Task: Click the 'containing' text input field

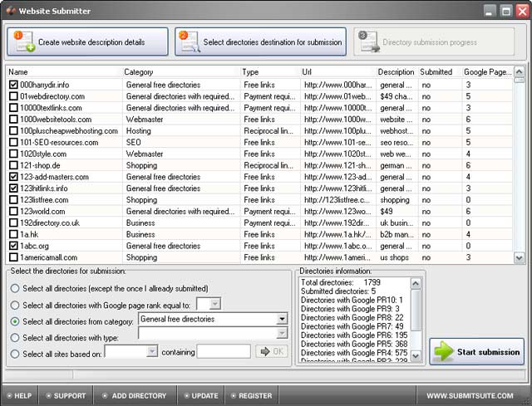Action: (x=223, y=351)
